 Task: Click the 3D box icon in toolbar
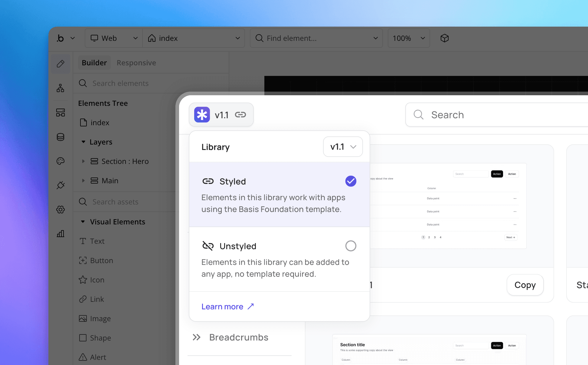coord(444,38)
